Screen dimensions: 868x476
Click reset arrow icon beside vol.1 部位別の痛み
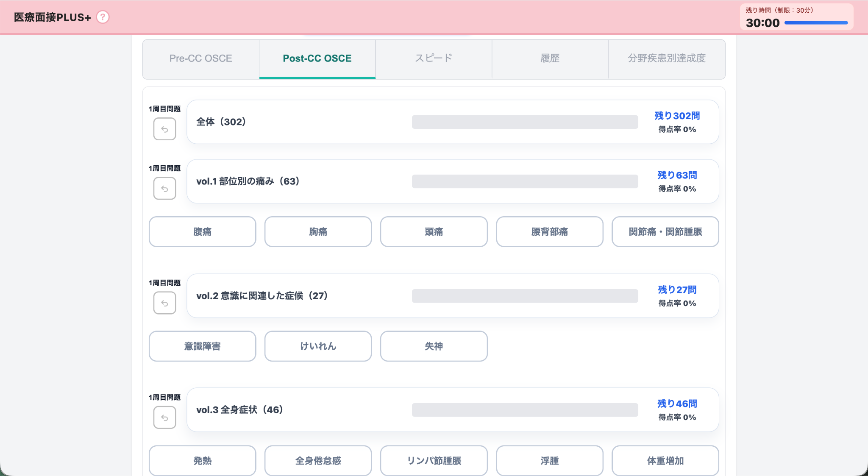[x=165, y=188]
